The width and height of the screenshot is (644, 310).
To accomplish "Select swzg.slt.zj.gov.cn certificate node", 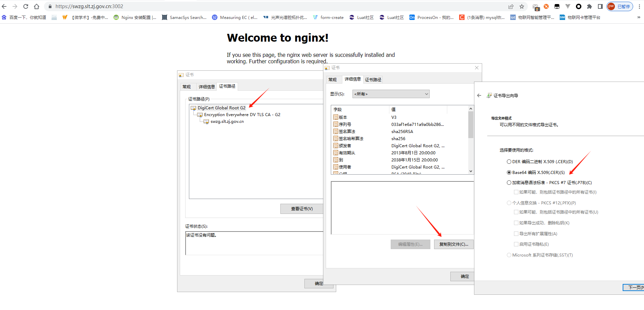I will [x=227, y=121].
